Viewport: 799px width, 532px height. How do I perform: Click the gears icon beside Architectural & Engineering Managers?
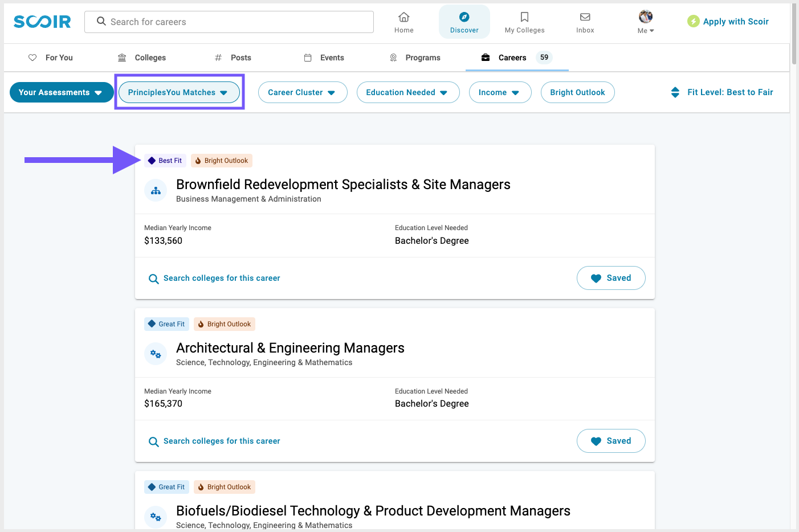[156, 354]
